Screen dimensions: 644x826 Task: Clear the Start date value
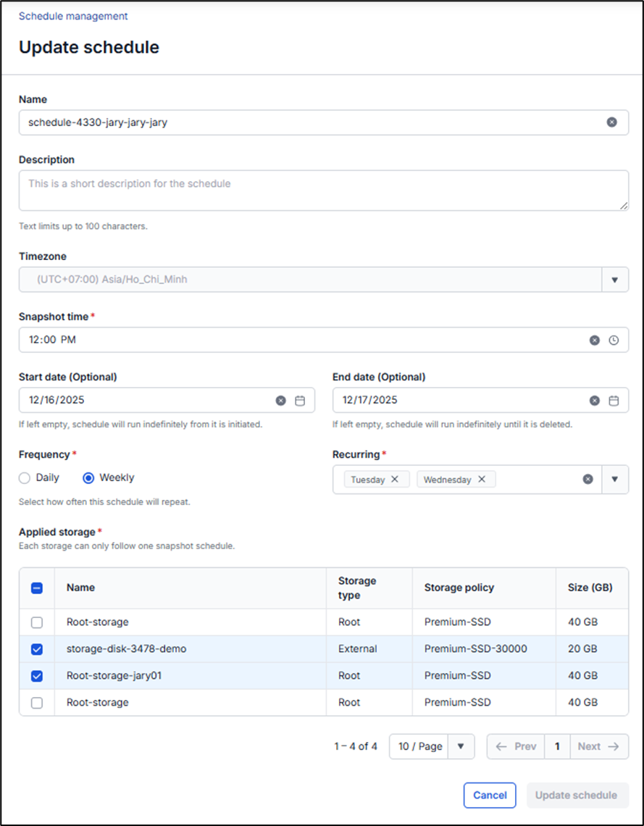click(280, 400)
